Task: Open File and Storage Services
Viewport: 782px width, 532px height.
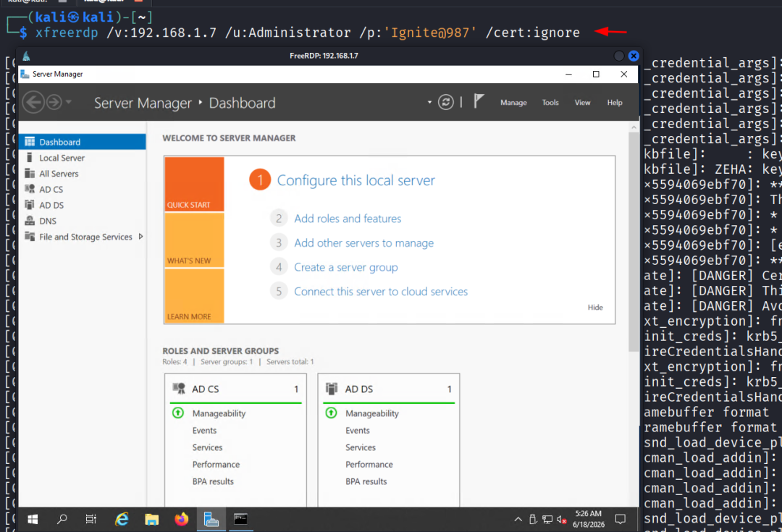Action: [83, 237]
